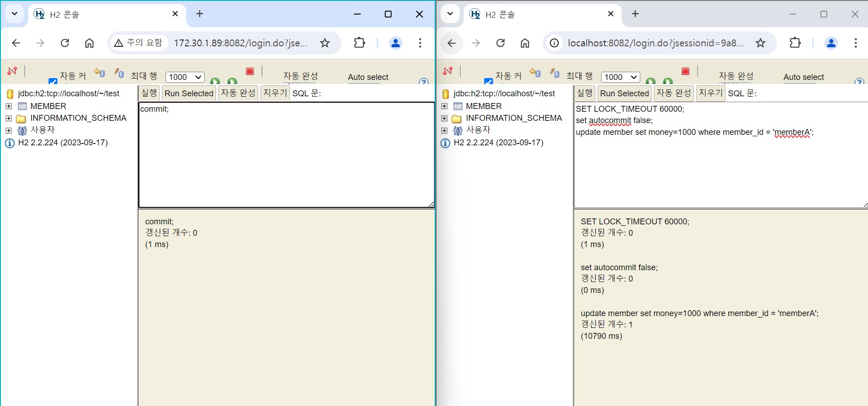This screenshot has height=406, width=868.
Task: Go back in the 172.30.1.89 browser window
Action: (16, 43)
